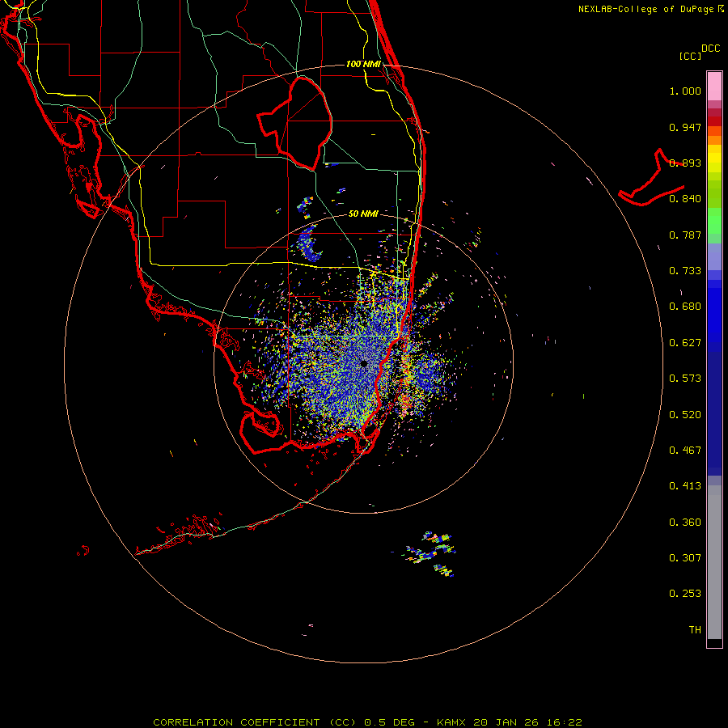Click the DCC label above the color bar
728x728 pixels.
click(710, 49)
